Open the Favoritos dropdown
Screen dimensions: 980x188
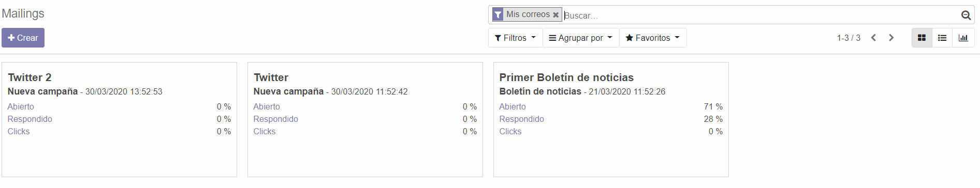pos(653,38)
